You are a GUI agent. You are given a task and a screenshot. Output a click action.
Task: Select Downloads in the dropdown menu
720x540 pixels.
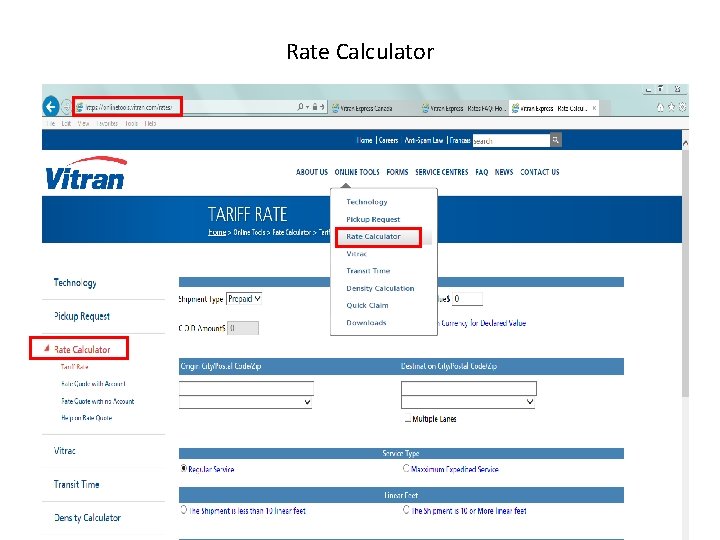pos(366,323)
